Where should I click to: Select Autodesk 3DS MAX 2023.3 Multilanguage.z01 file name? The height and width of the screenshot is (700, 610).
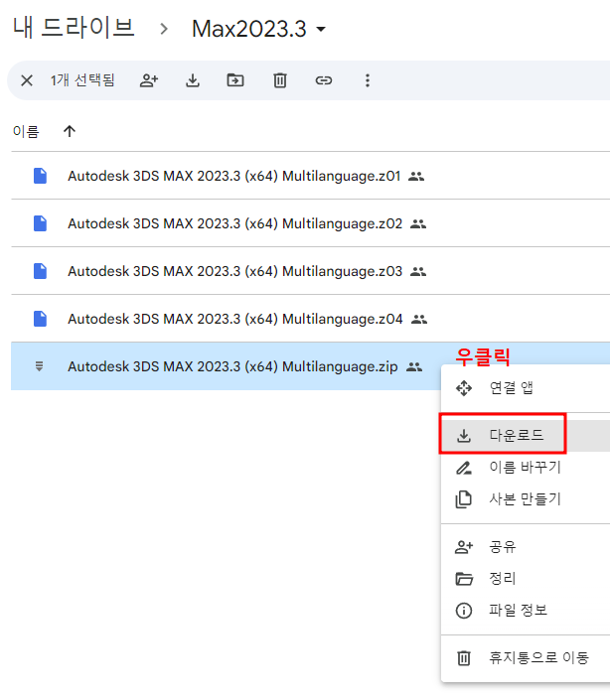click(234, 176)
